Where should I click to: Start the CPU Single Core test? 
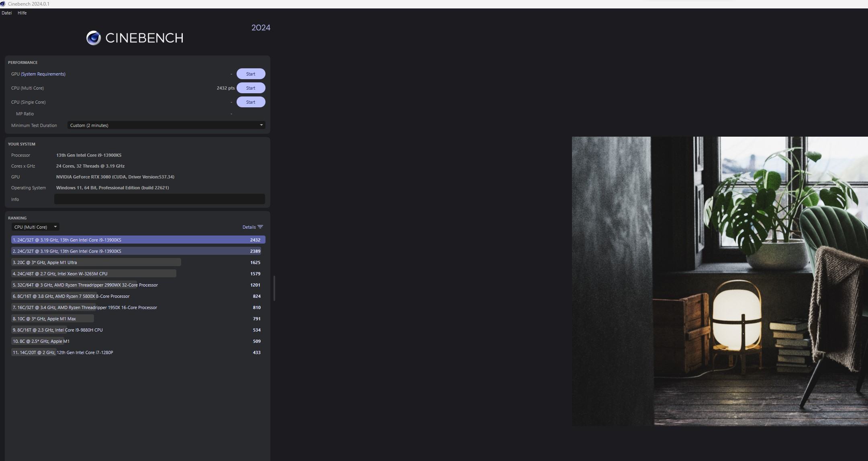click(251, 102)
